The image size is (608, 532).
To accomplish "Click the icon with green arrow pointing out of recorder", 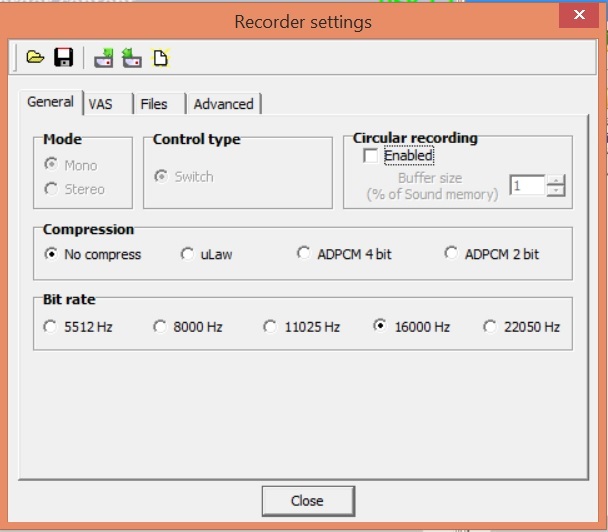I will pos(132,58).
